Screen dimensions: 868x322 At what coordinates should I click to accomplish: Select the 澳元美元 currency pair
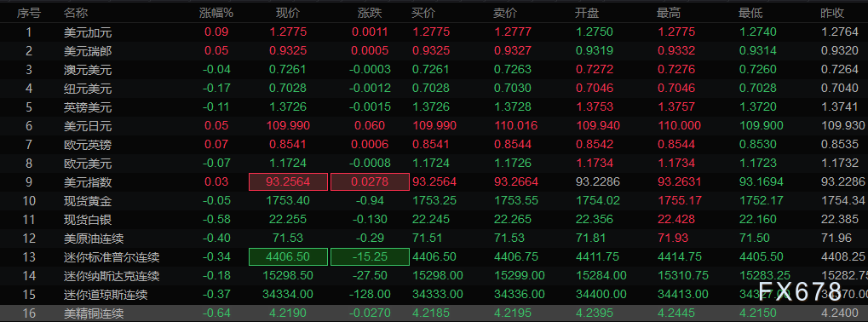(x=88, y=70)
